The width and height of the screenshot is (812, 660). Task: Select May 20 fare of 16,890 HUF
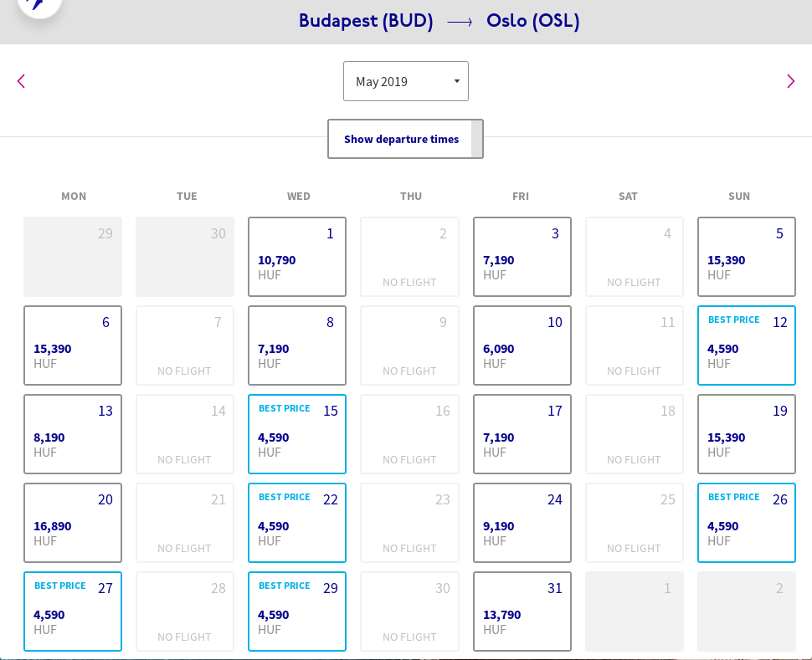(x=73, y=523)
